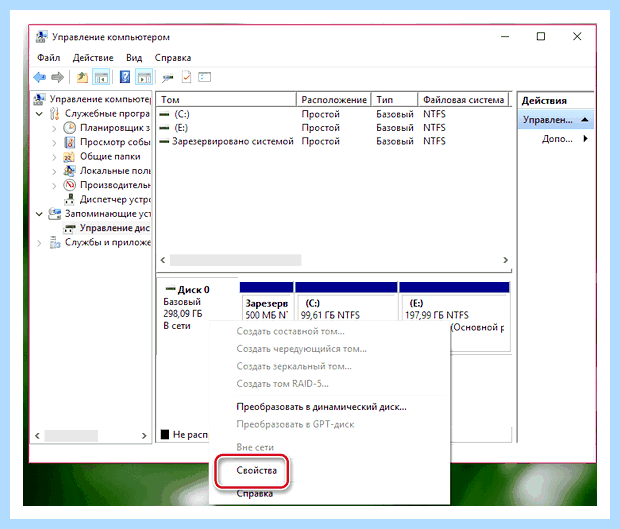The image size is (620, 529).
Task: Collapse Управлен... section in Действия pane
Action: point(585,120)
